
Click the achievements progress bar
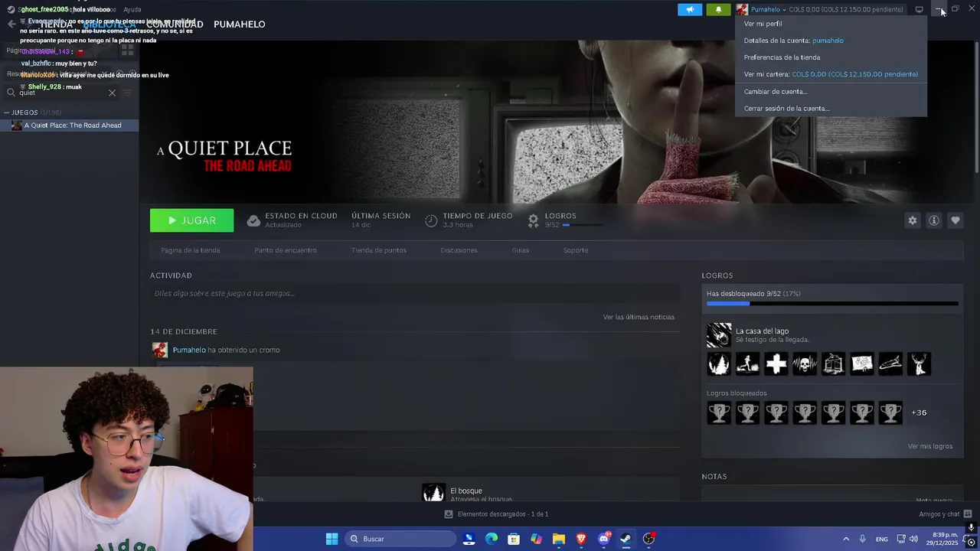pos(832,304)
